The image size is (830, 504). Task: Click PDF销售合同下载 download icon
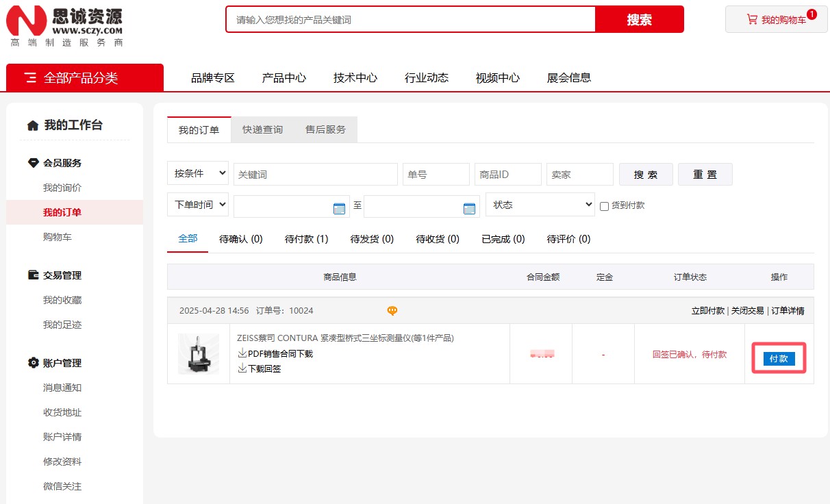(242, 353)
